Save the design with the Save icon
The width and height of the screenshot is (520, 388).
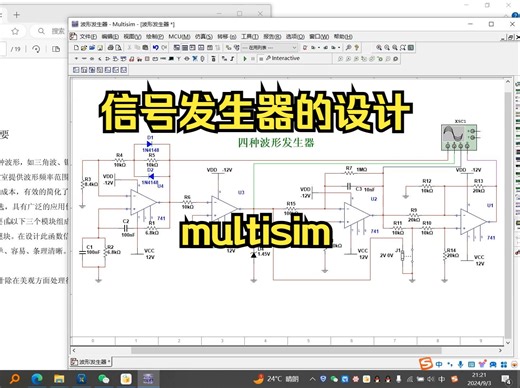point(100,48)
